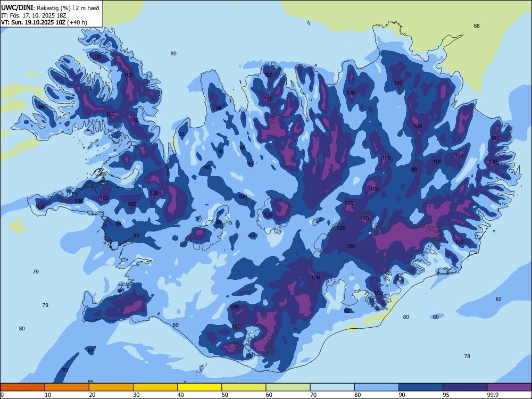532x399 pixels.
Task: Pick the light green 60–70 legend swatch
Action: tap(288, 387)
